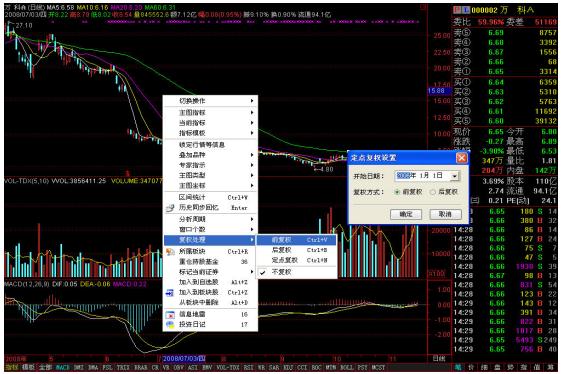This screenshot has height=374, width=562.
Task: Select the 前复权 radio button in dialog
Action: click(397, 192)
